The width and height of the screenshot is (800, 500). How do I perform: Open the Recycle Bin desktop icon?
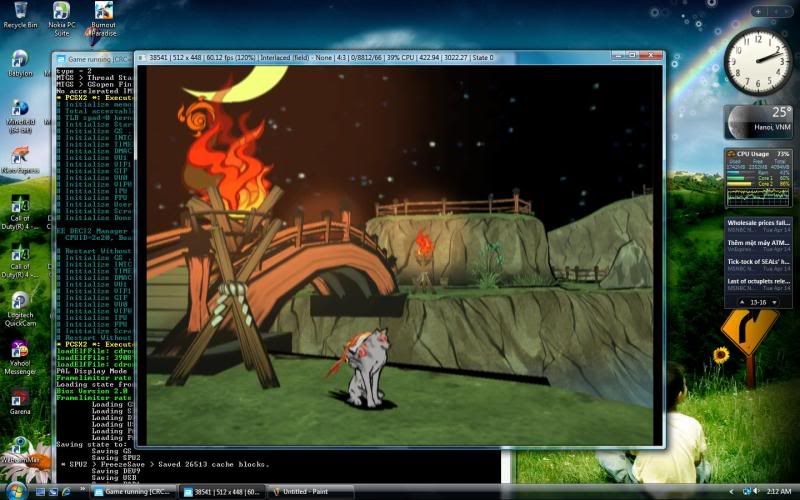click(x=20, y=15)
